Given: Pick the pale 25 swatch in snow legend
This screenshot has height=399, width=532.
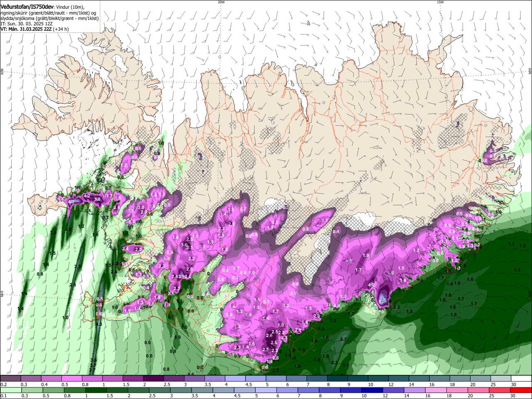Looking at the screenshot, I should tap(501, 379).
